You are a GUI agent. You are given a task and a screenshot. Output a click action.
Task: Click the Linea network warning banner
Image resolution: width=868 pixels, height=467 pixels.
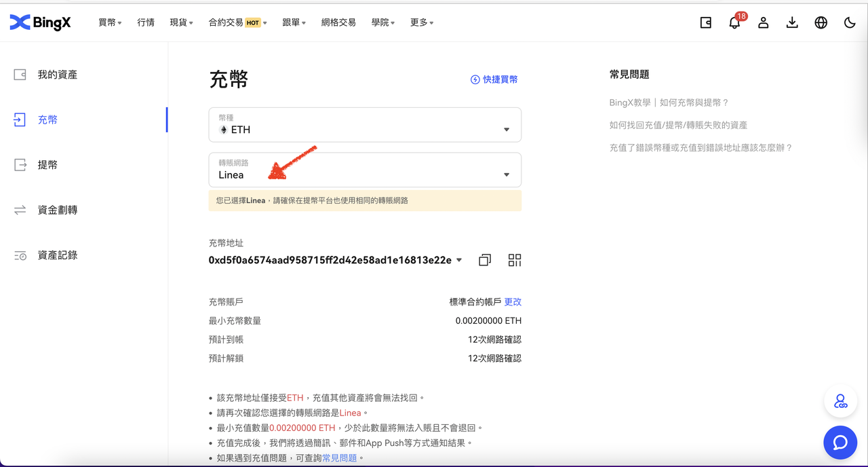tap(365, 200)
